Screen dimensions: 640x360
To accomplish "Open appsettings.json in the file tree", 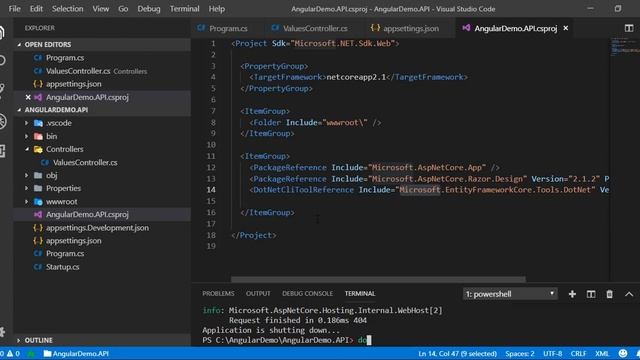I will click(102, 240).
